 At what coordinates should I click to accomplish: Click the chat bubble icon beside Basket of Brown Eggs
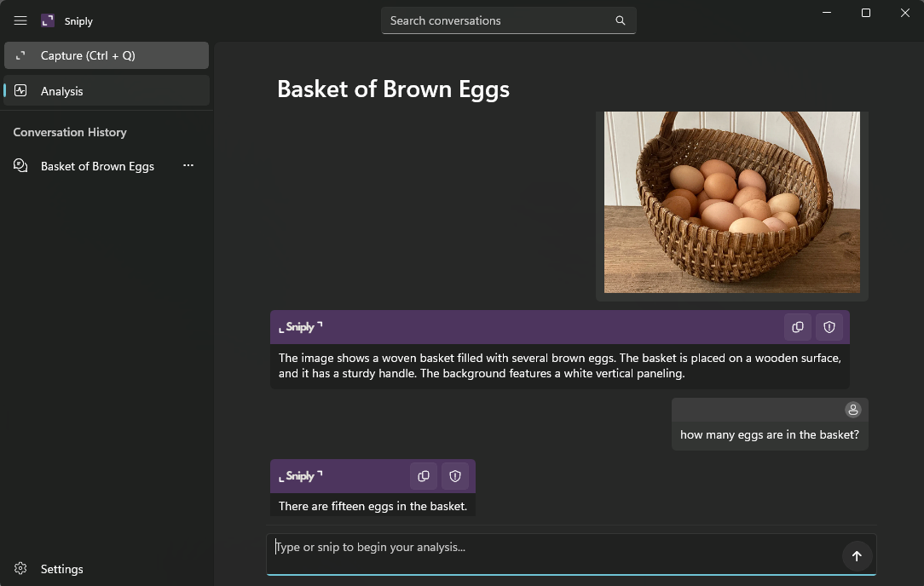[20, 165]
